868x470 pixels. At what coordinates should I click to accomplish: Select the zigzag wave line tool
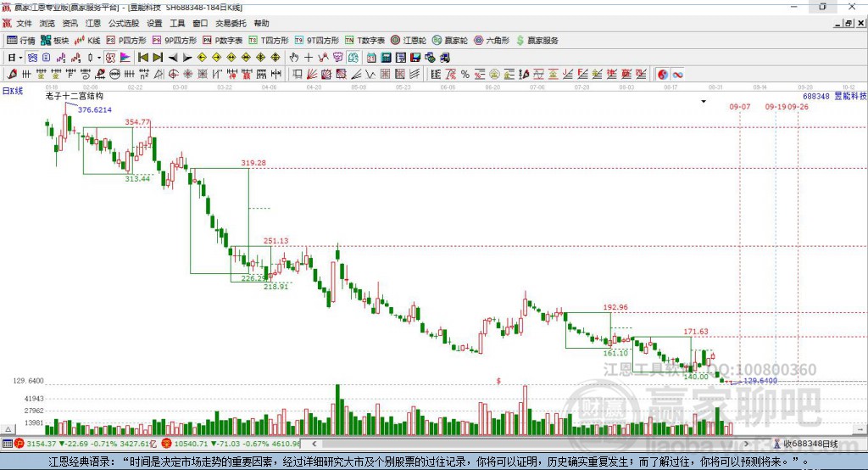coord(370,74)
